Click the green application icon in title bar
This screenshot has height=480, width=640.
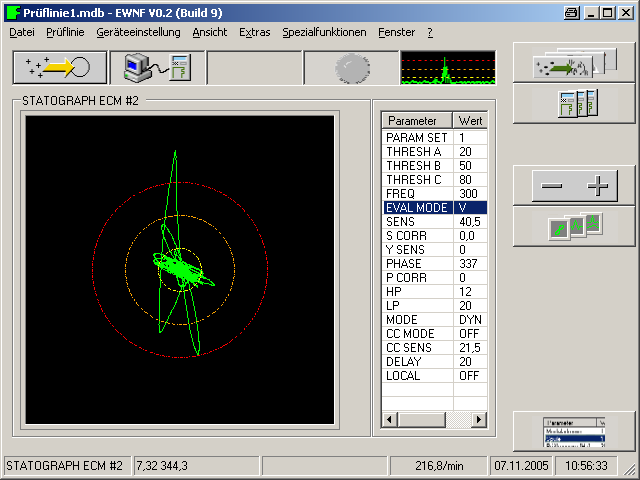[13, 13]
